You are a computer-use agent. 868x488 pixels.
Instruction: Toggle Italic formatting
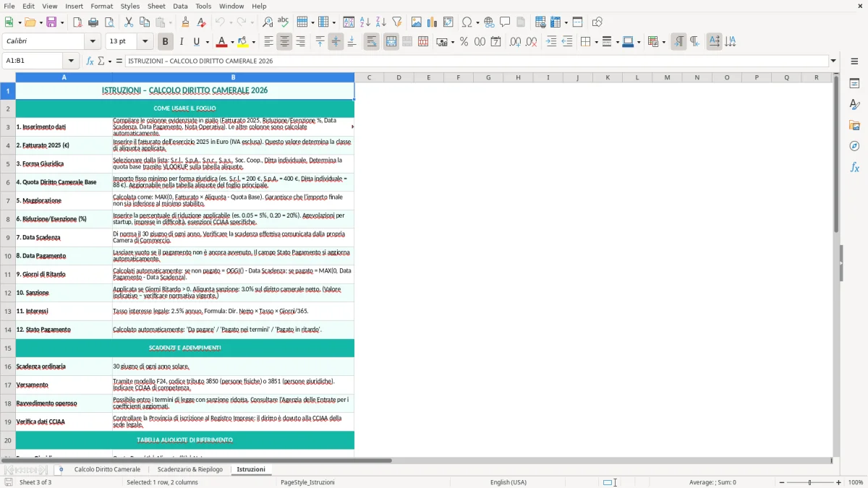[181, 42]
